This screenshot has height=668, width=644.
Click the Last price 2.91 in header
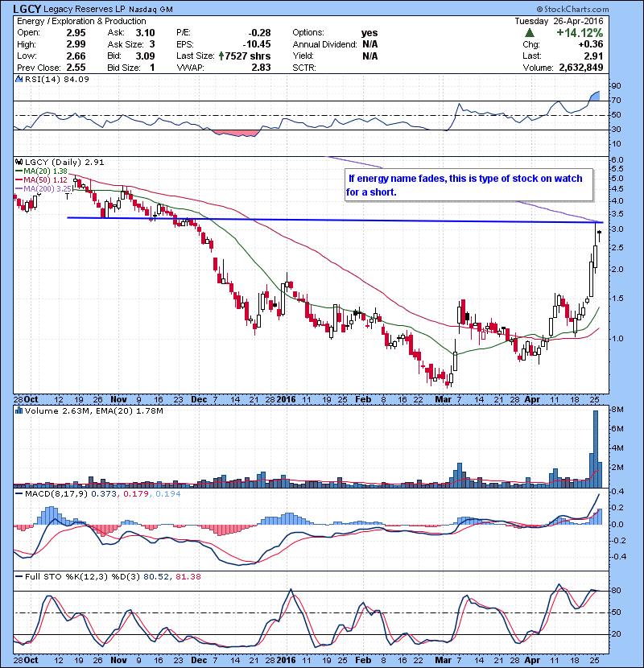[x=593, y=56]
